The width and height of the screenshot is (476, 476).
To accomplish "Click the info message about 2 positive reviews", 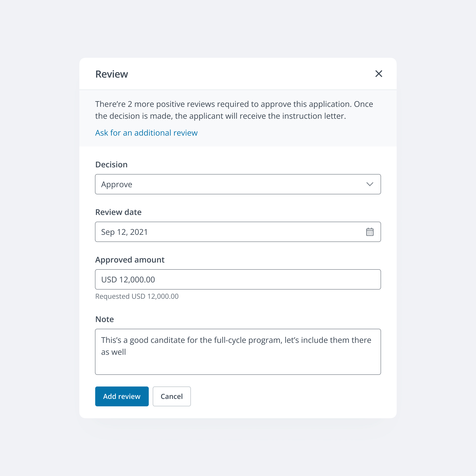I will point(234,110).
